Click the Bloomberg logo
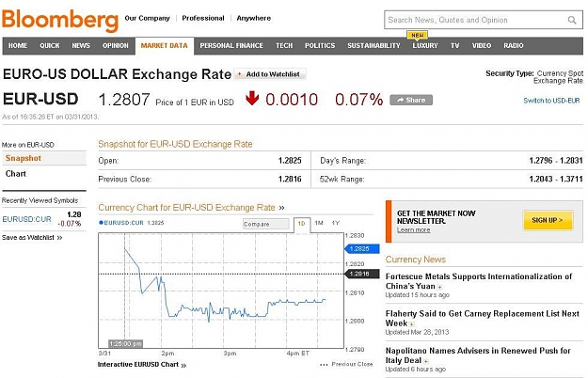 tap(60, 20)
